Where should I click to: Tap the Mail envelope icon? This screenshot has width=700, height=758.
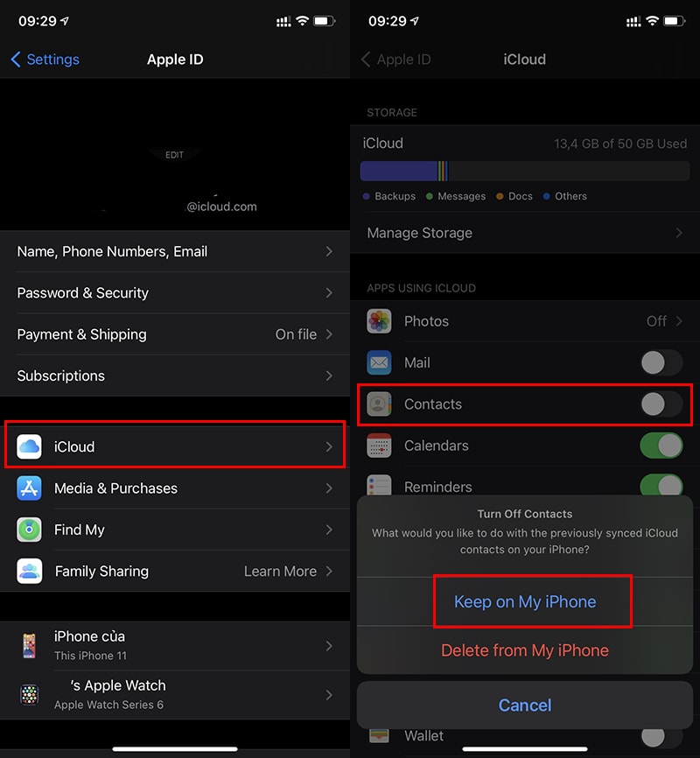pos(379,362)
